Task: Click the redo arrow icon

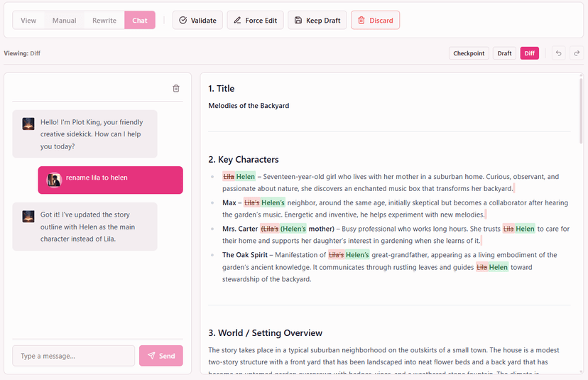Action: click(576, 53)
